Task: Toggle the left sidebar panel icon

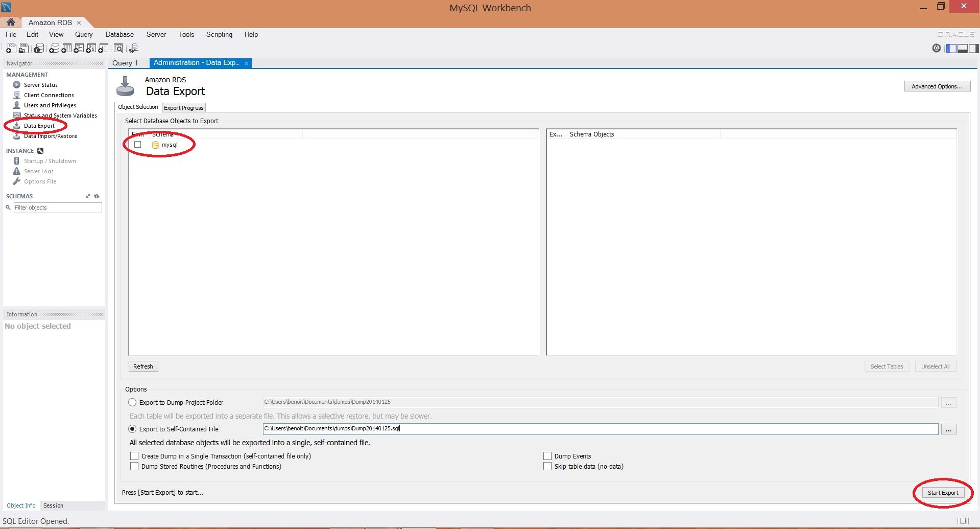Action: click(951, 48)
